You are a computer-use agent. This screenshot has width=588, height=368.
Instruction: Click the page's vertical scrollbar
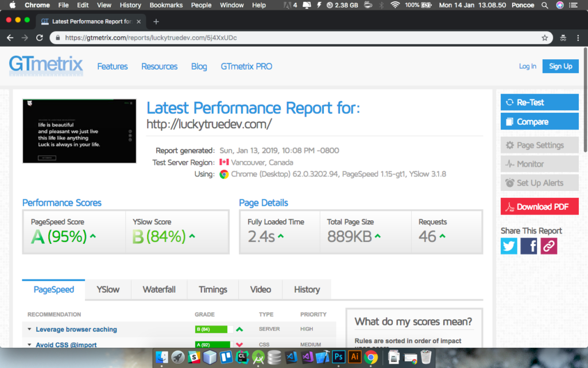coord(585,100)
